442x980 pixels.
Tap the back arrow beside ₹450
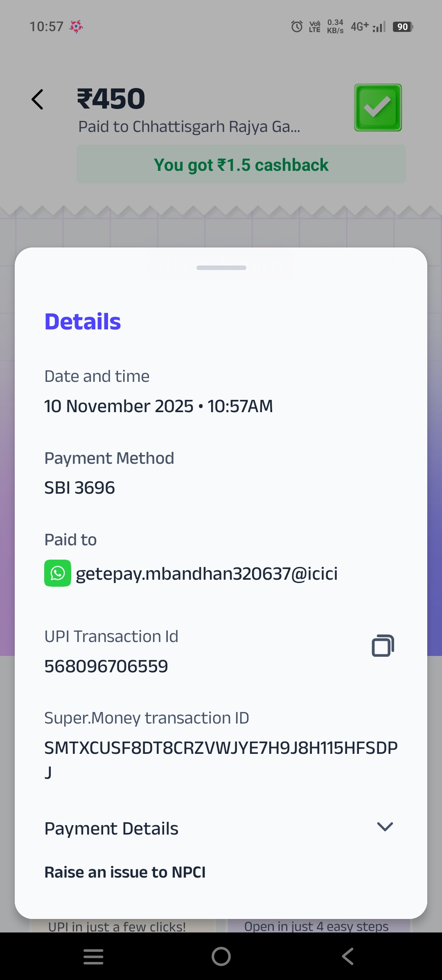(x=38, y=100)
